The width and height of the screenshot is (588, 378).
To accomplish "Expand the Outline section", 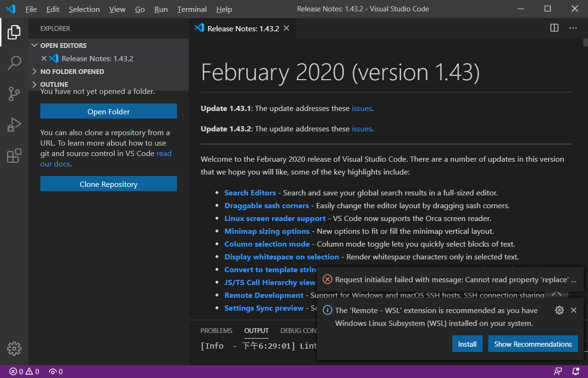I will click(x=109, y=84).
